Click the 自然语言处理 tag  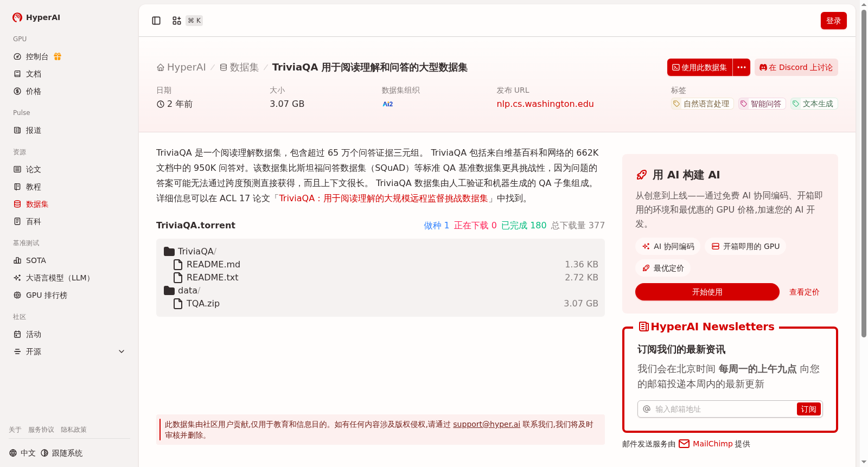click(702, 104)
